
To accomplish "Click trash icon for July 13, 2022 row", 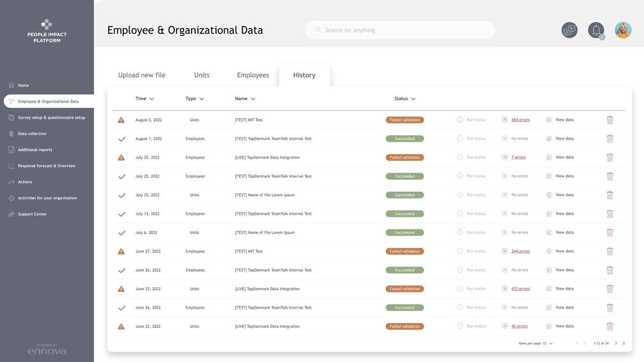I will tap(610, 214).
